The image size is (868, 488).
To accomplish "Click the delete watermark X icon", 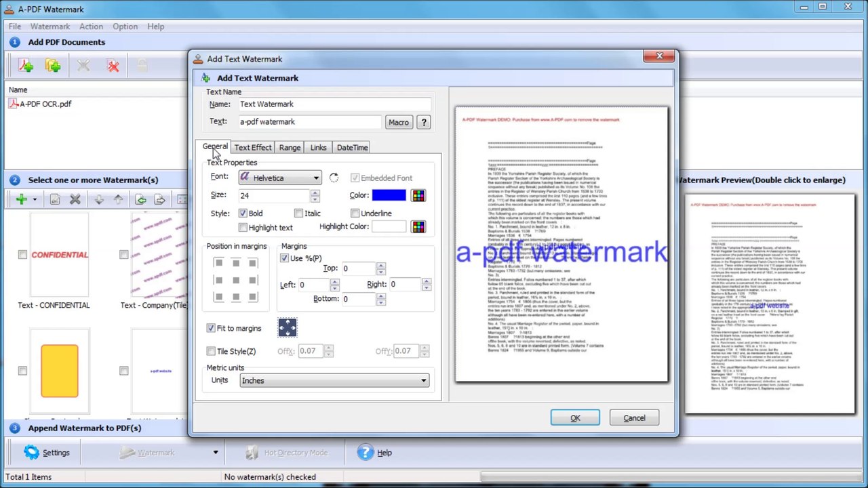I will 75,199.
